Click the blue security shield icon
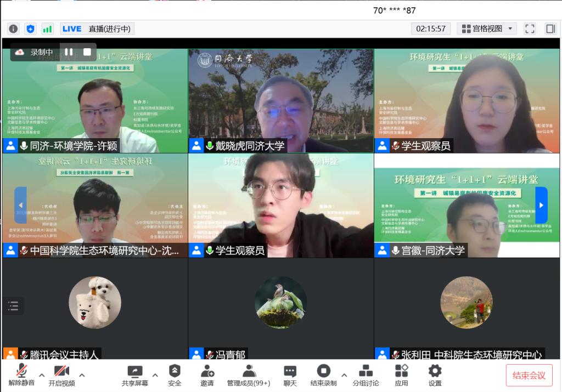Screen dimensions: 562x392 tap(30, 29)
